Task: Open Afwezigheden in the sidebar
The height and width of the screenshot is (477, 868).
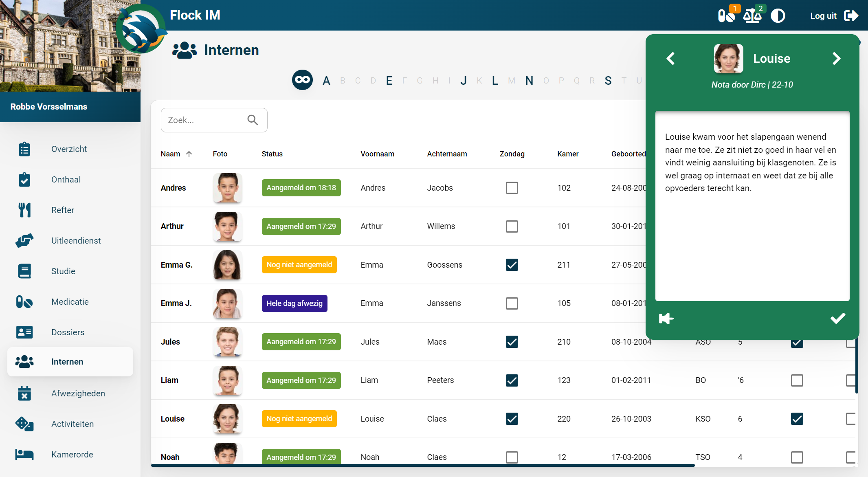Action: [x=78, y=393]
